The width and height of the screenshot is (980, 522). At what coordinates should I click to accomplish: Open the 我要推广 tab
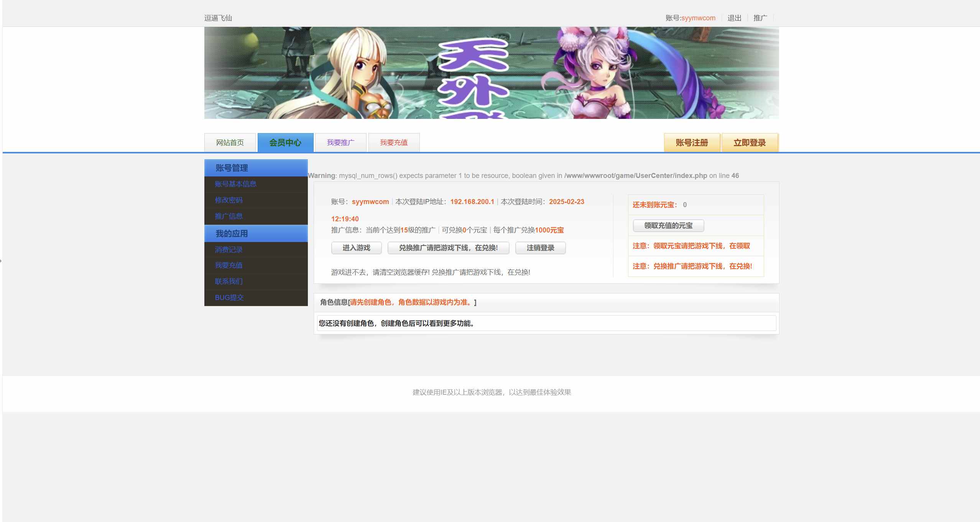point(340,143)
